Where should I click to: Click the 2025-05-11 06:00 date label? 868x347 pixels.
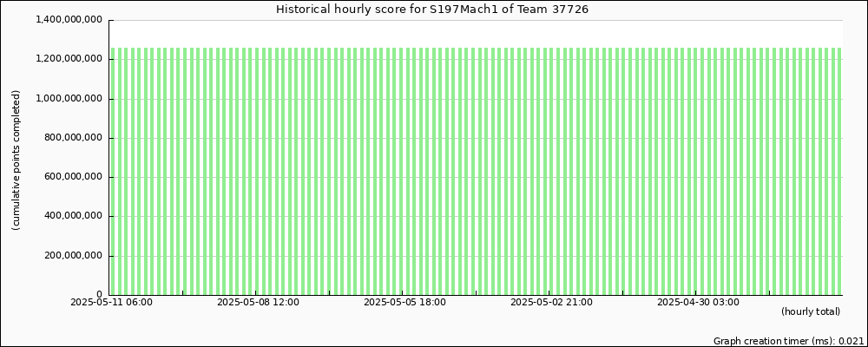[111, 302]
